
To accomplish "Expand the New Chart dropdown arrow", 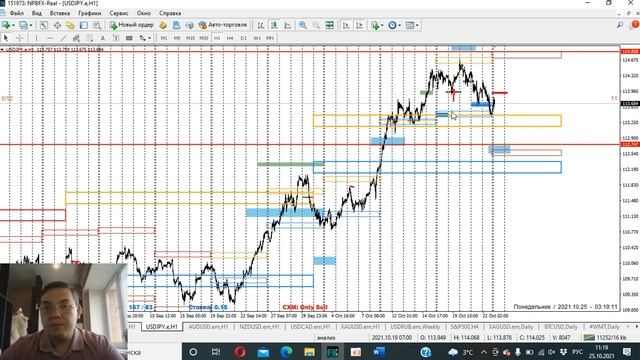I will point(13,25).
